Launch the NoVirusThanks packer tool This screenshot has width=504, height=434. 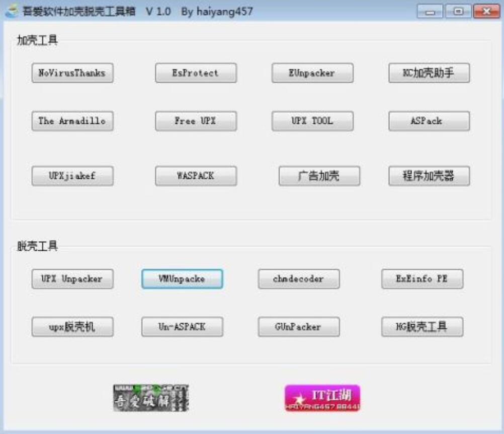tap(72, 73)
